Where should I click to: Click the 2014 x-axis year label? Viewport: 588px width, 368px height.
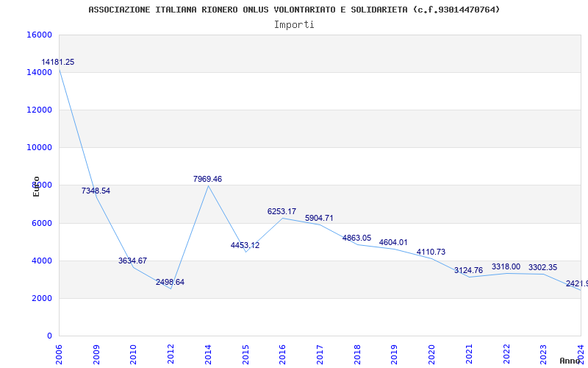click(x=208, y=355)
